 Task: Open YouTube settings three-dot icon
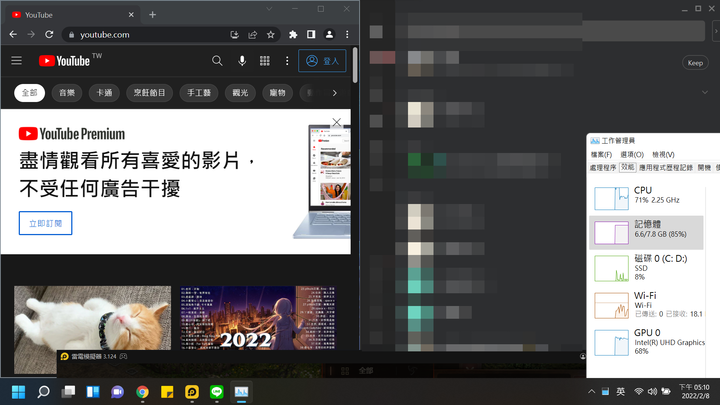[287, 61]
